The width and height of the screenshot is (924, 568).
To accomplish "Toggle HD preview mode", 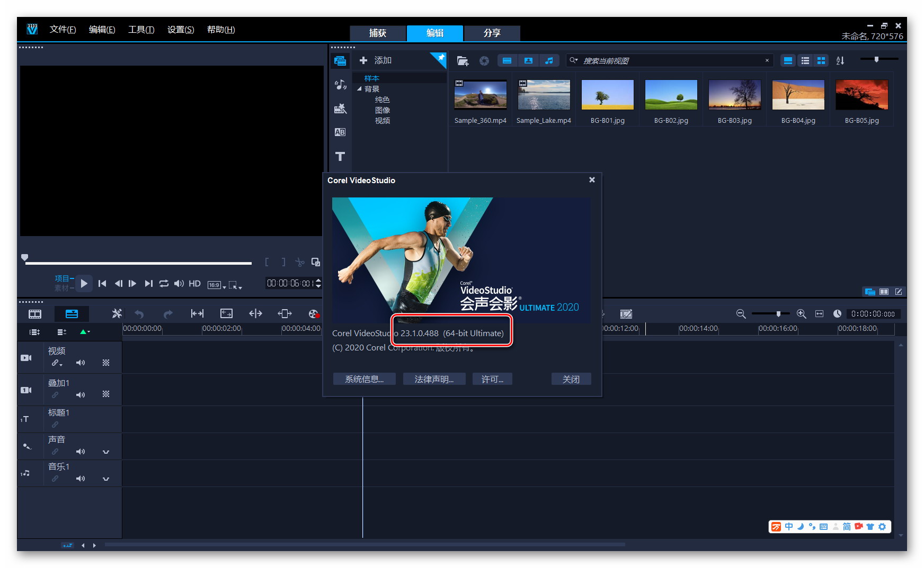I will point(194,284).
